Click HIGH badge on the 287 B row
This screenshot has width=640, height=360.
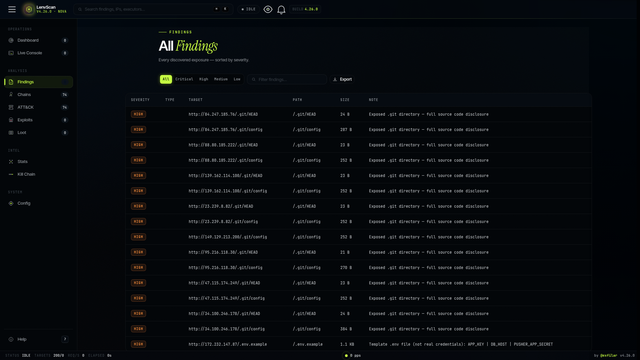138,129
